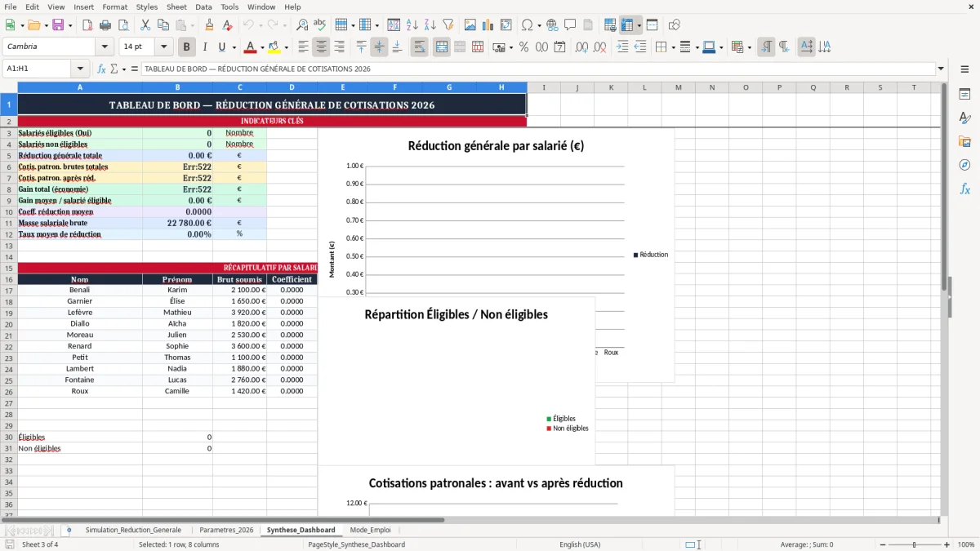Cut the selection with the scissors icon
Viewport: 980px width, 551px height.
coord(145,25)
